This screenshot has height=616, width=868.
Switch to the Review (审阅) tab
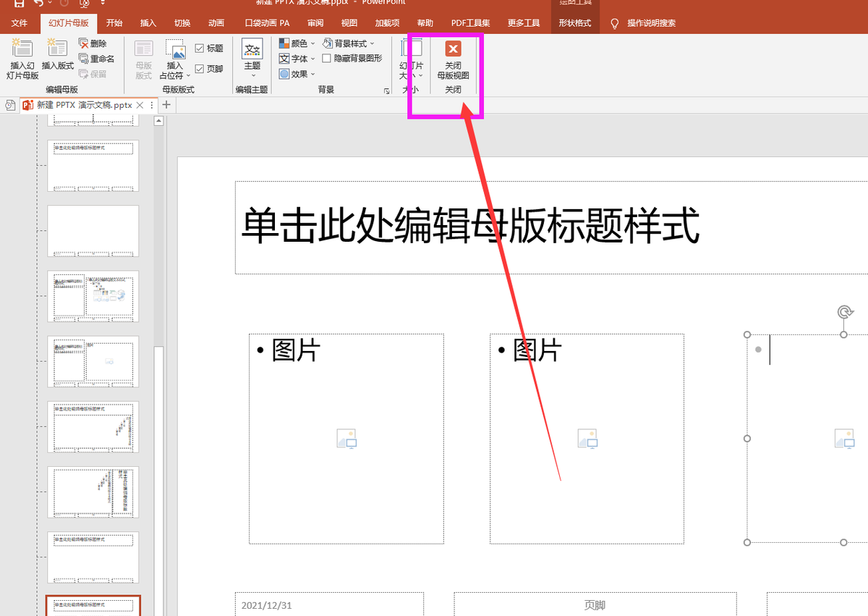[x=315, y=23]
